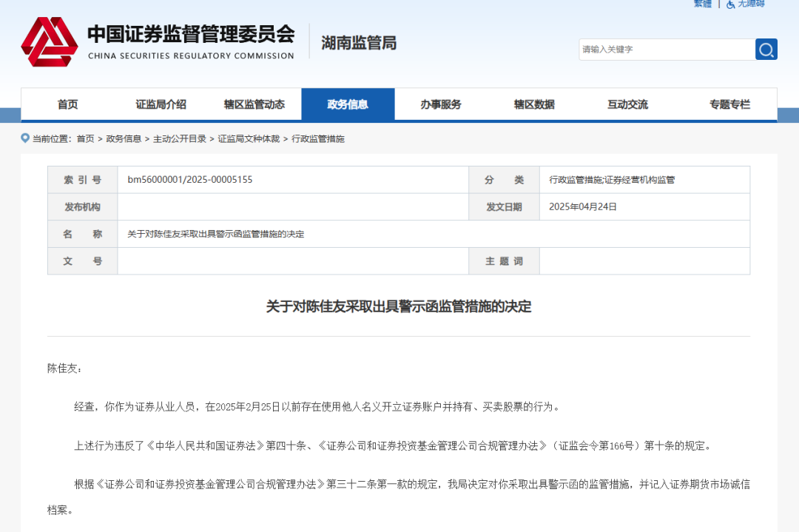Select the 政务信息 navigation tab

(348, 104)
